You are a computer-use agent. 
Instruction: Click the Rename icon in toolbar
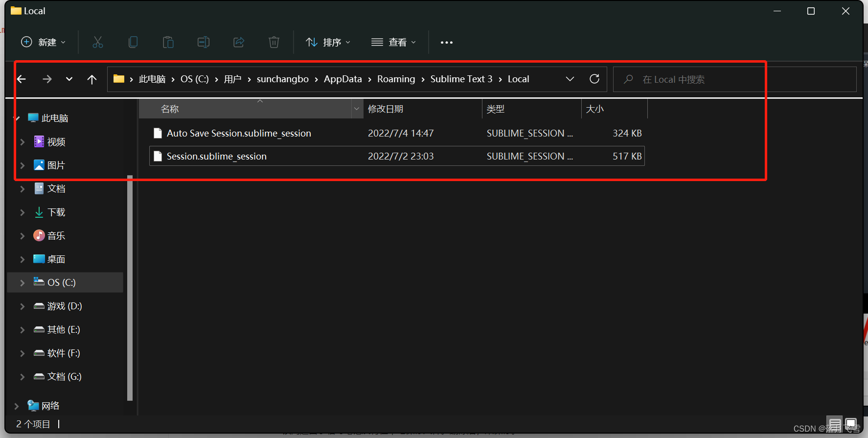tap(204, 42)
